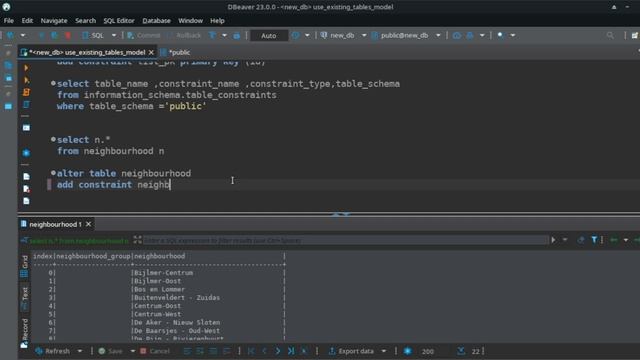
Task: Open the SQL Editor menu
Action: pyautogui.click(x=119, y=20)
